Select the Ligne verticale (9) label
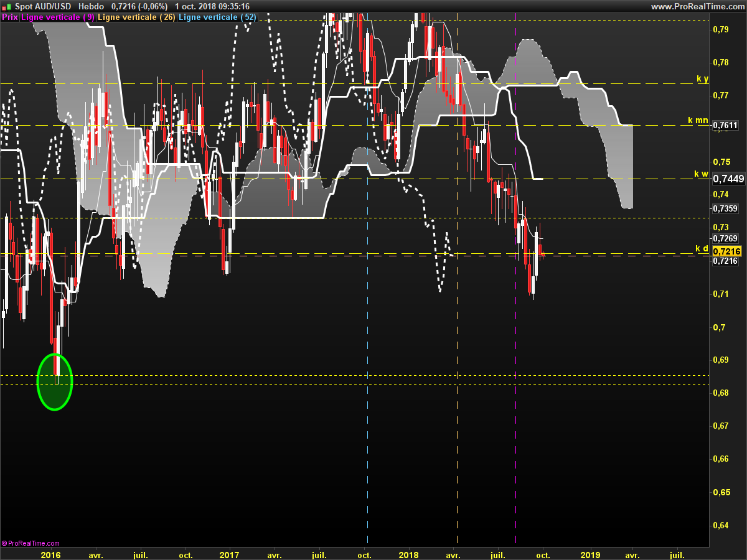Viewport: 747px width, 560px height. click(x=58, y=17)
